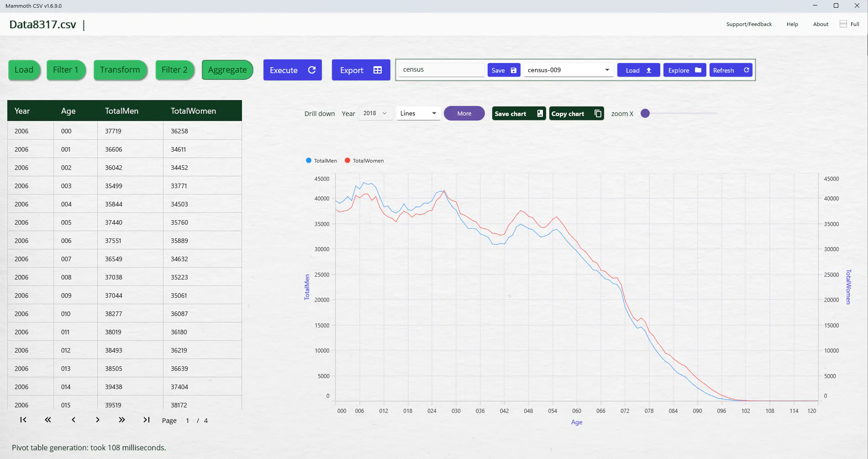Toggle TotalWomen series in chart legend
Image resolution: width=868 pixels, height=459 pixels.
pos(364,161)
